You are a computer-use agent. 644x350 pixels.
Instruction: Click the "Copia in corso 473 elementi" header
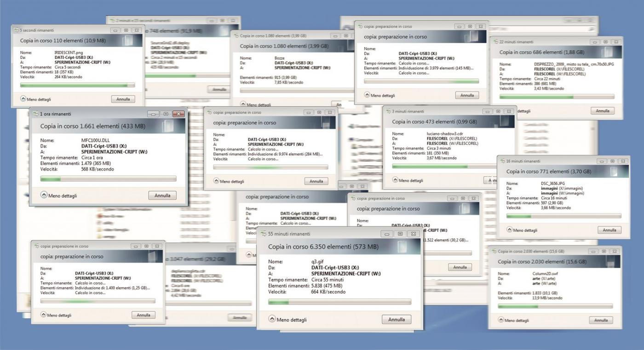pyautogui.click(x=434, y=122)
